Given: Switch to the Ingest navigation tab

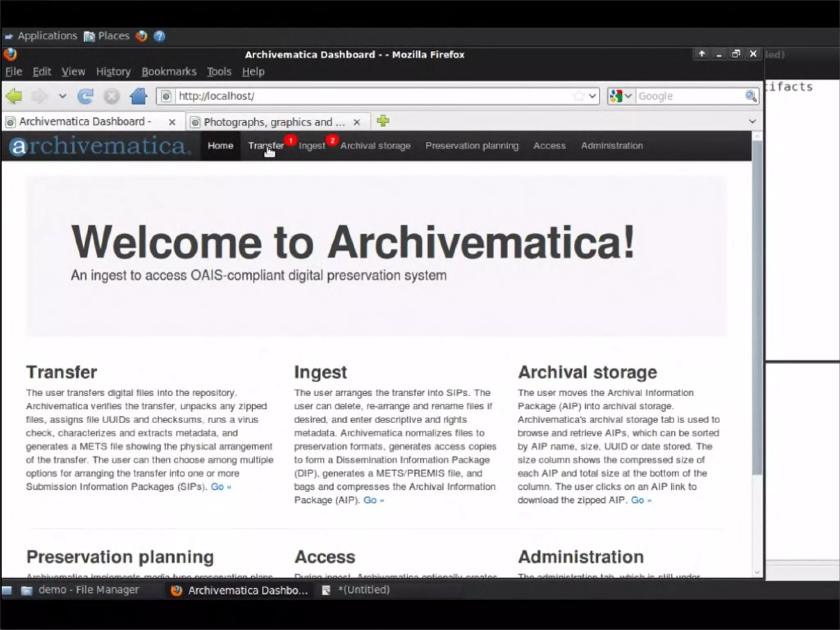Looking at the screenshot, I should point(312,146).
